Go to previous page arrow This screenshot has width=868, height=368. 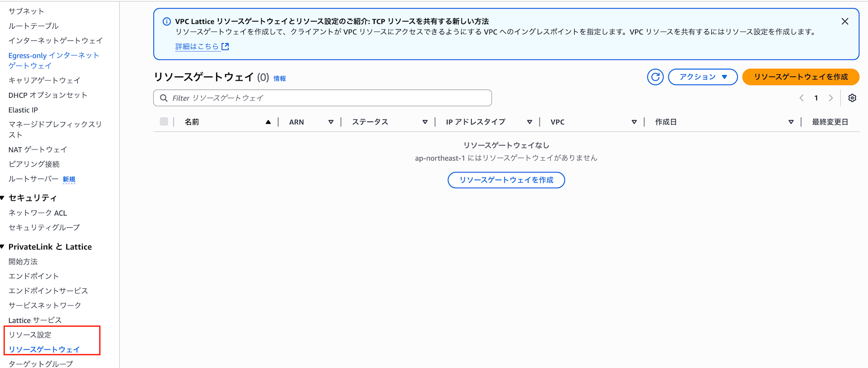tap(802, 98)
